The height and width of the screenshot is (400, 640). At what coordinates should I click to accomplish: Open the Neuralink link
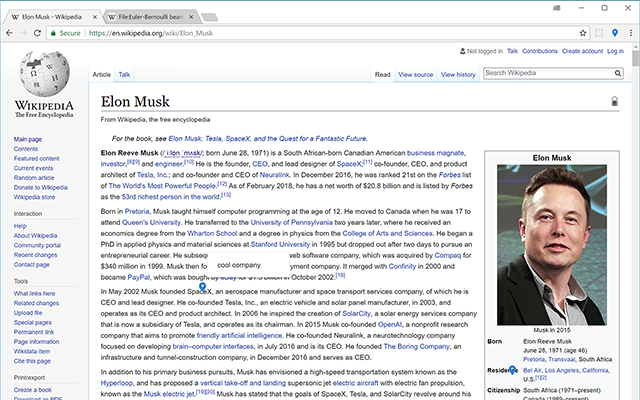(274, 175)
